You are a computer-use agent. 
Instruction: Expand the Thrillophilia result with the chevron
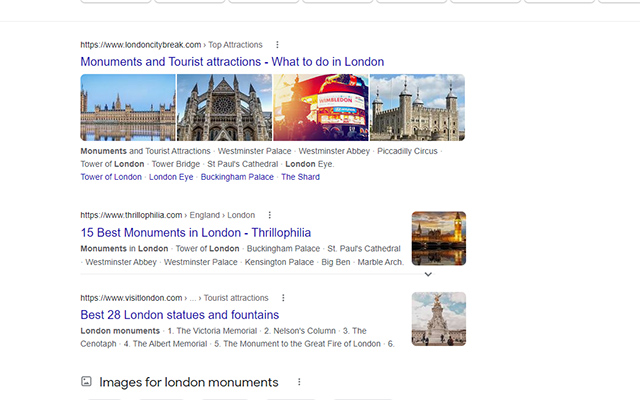(428, 274)
